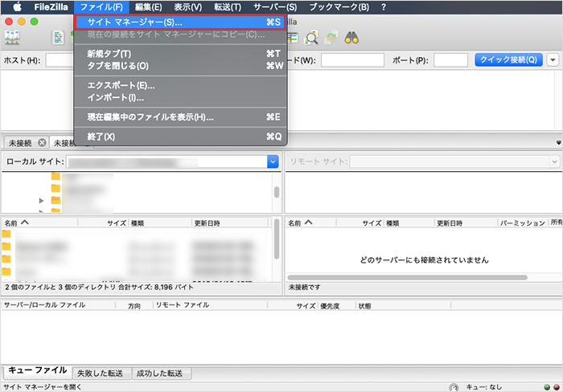563x392 pixels.
Task: Click the magnifier filename filter icon
Action: 312,38
